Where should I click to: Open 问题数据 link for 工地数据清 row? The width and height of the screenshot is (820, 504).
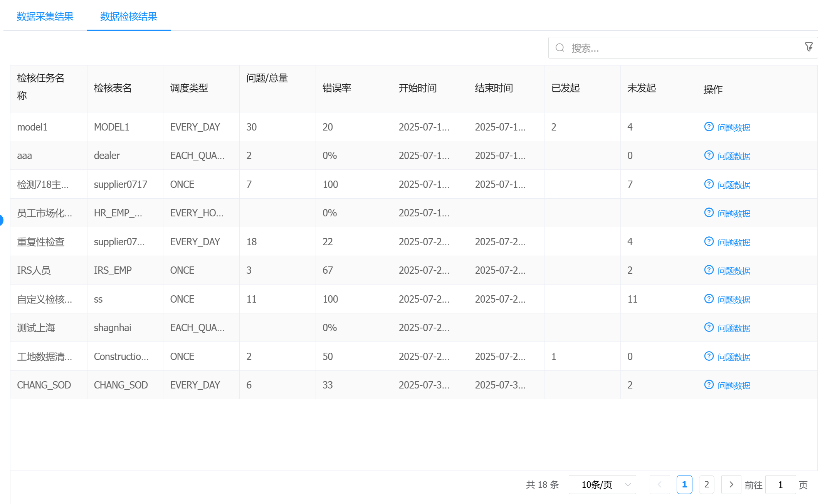(x=734, y=357)
